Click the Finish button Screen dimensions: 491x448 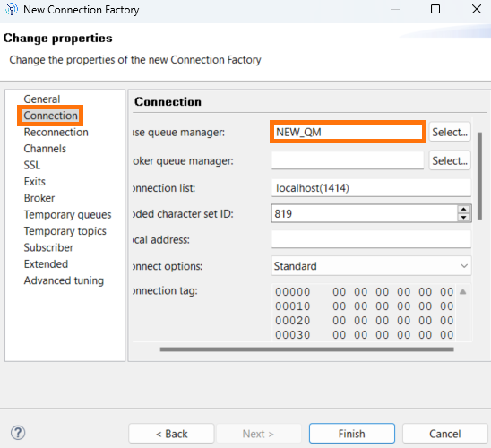(x=351, y=434)
